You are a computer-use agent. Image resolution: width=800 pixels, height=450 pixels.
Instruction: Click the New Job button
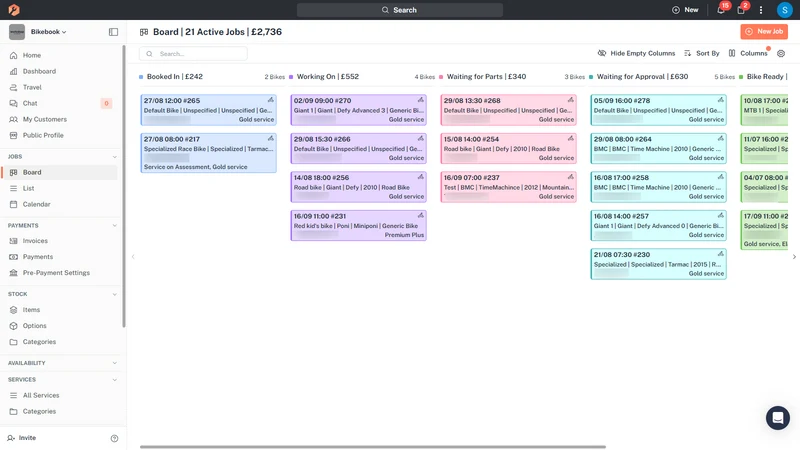(764, 32)
